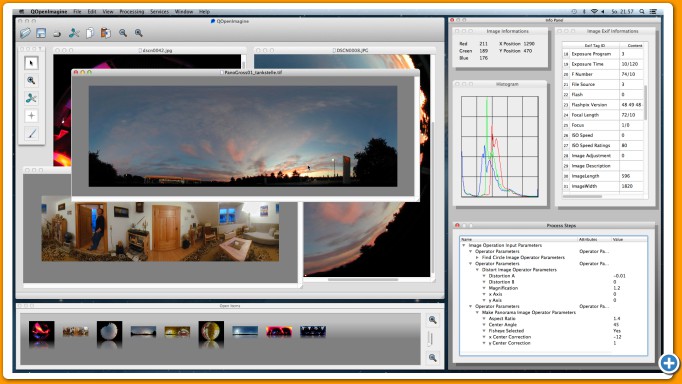This screenshot has width=682, height=384.
Task: Click the Value column header in Process Steps
Action: click(x=629, y=239)
